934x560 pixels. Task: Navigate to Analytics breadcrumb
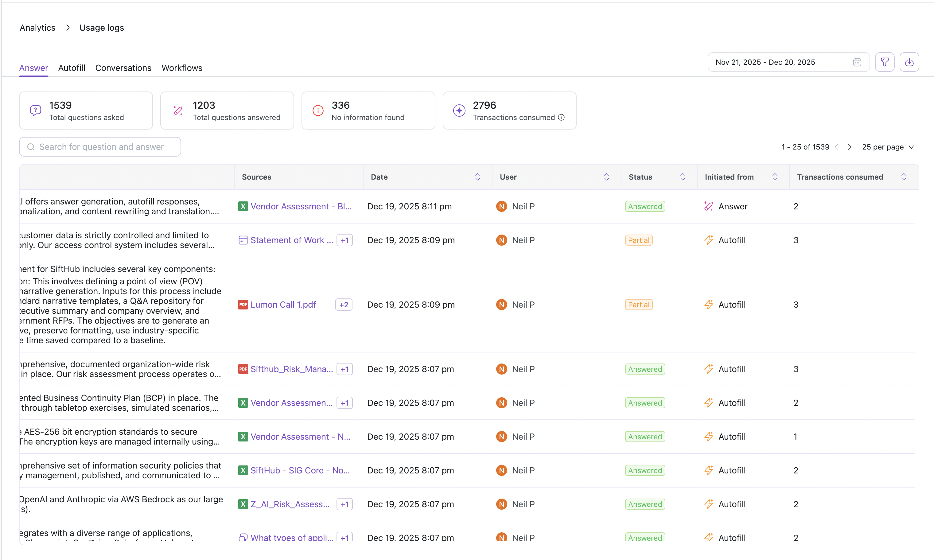pyautogui.click(x=37, y=28)
